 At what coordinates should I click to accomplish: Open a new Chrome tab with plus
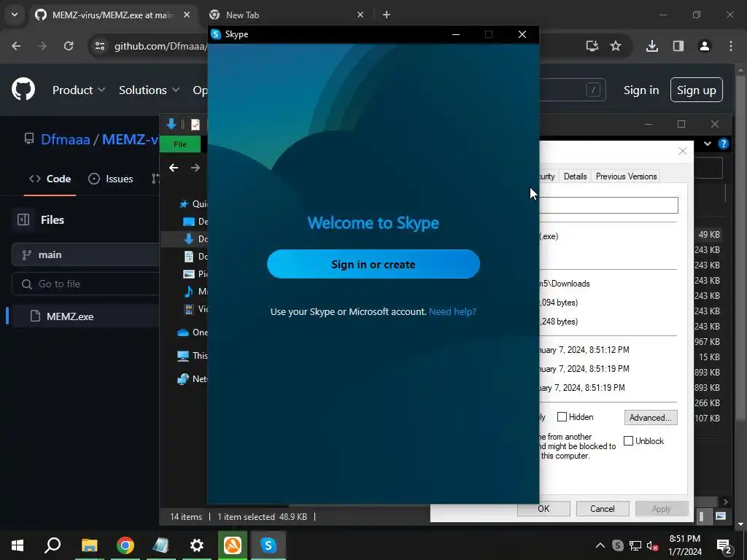[x=387, y=15]
